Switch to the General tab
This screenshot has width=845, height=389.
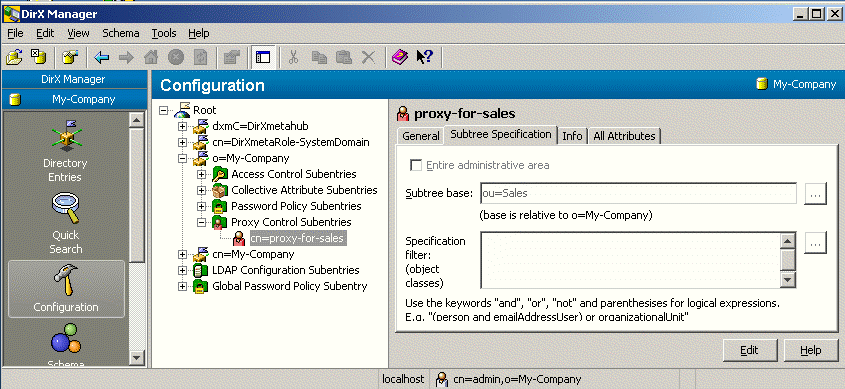coord(421,136)
